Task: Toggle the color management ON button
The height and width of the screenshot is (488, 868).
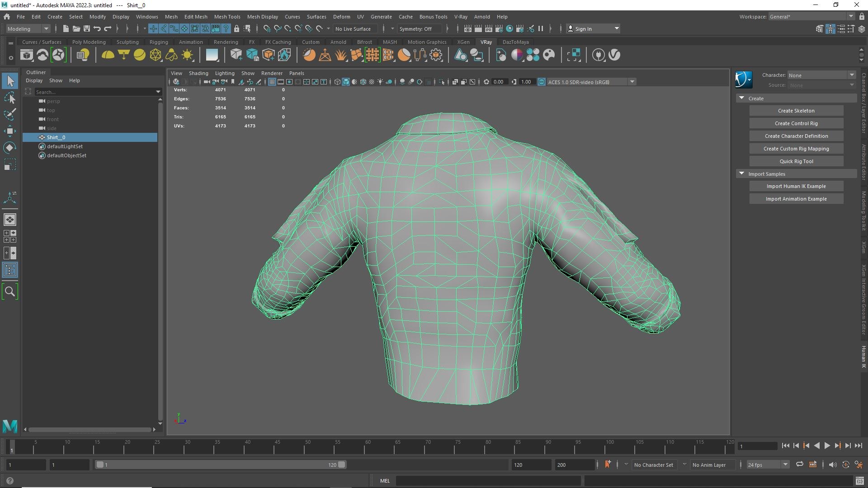Action: 542,82
